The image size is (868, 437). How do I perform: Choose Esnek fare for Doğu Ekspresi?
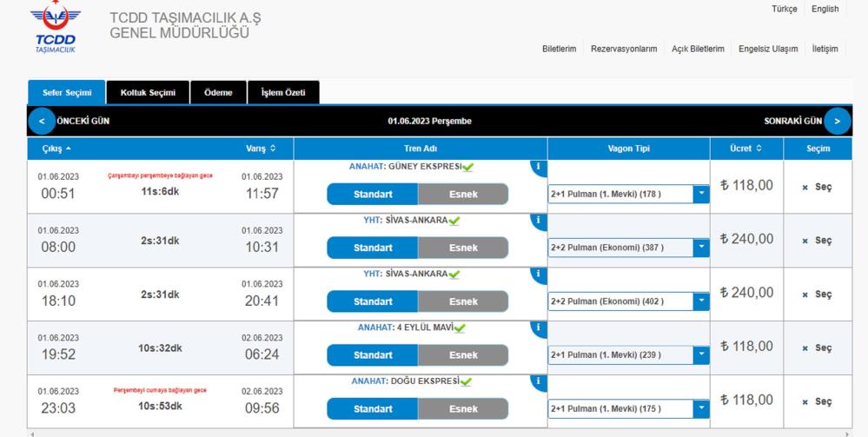coord(463,409)
